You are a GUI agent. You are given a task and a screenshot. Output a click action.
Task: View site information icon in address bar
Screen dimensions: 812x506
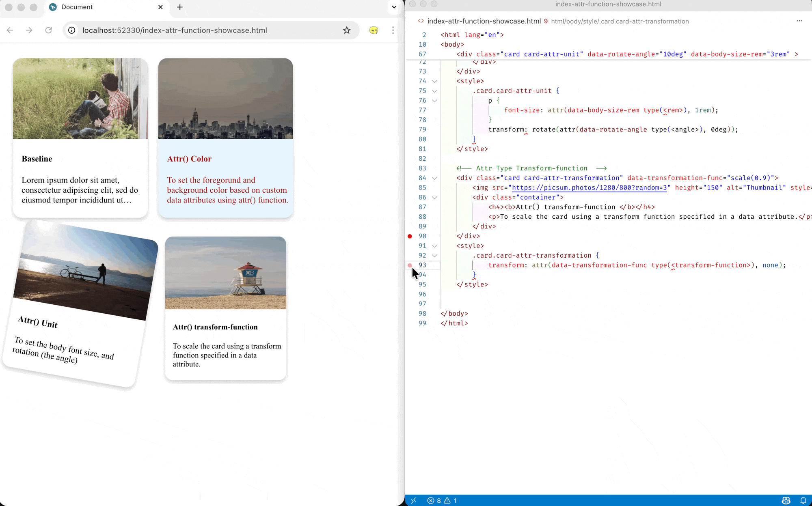pos(72,30)
